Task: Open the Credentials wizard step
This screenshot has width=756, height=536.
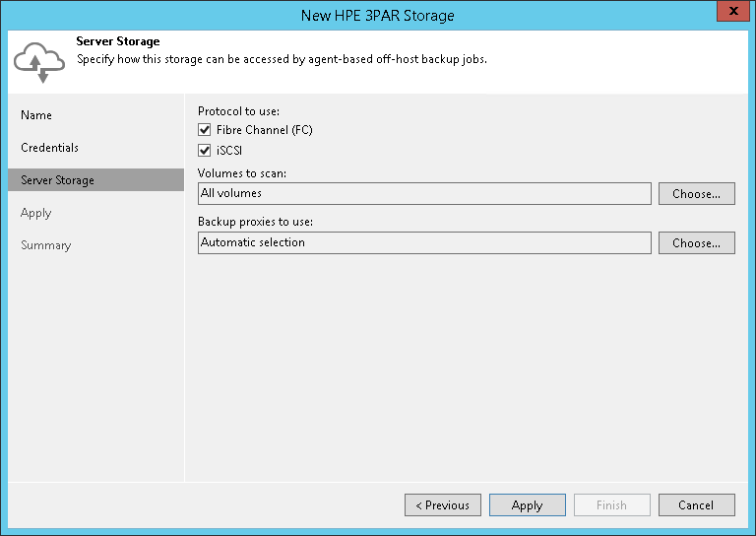Action: click(49, 148)
